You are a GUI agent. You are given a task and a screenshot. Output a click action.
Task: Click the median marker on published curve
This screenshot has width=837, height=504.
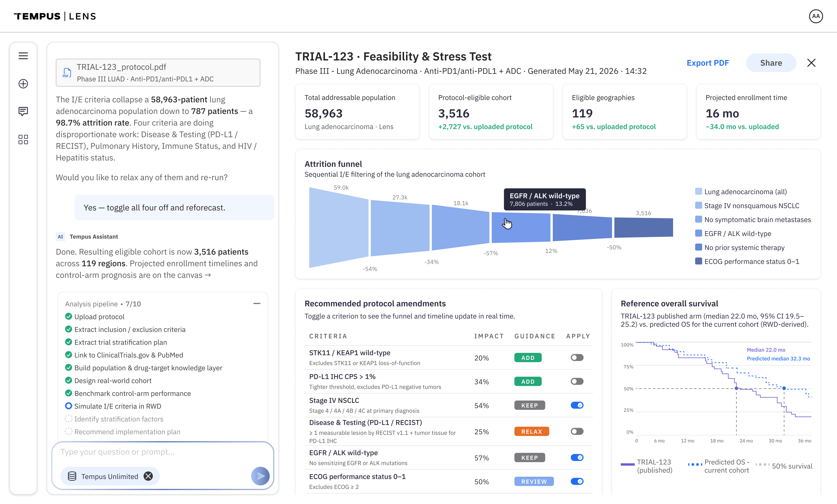coord(736,388)
